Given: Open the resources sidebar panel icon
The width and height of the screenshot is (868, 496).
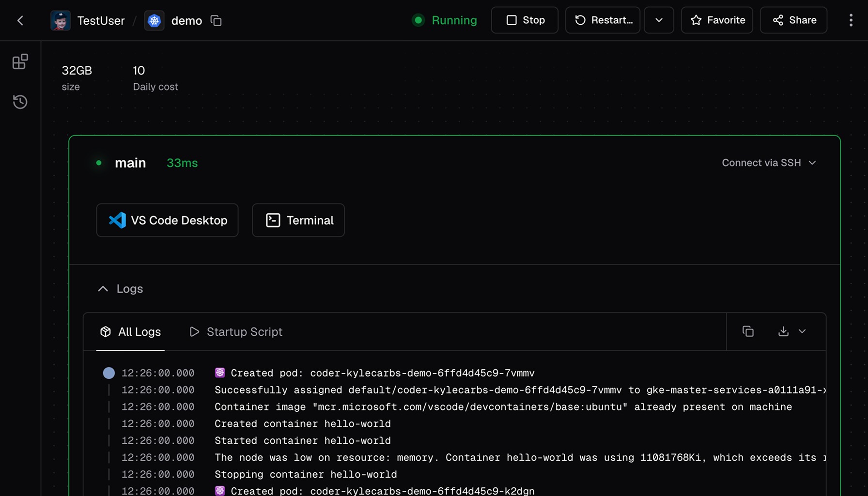Looking at the screenshot, I should (x=20, y=62).
